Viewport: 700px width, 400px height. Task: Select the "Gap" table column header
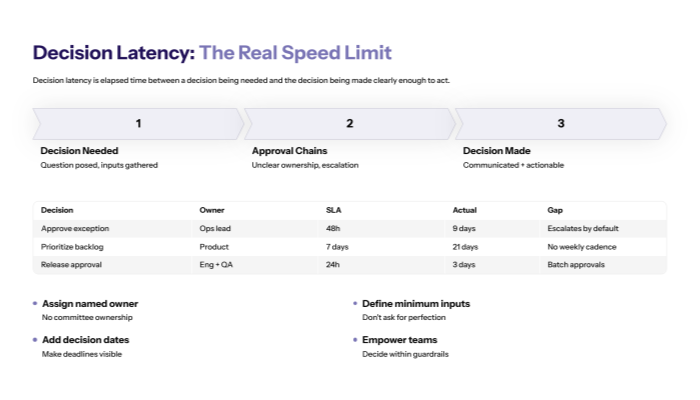click(555, 210)
